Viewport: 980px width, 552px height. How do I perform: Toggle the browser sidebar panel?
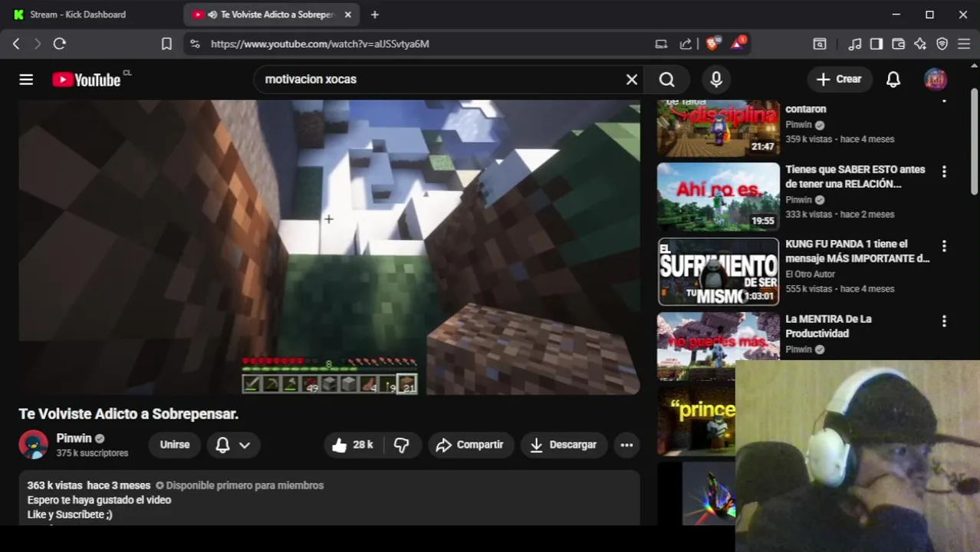click(876, 44)
